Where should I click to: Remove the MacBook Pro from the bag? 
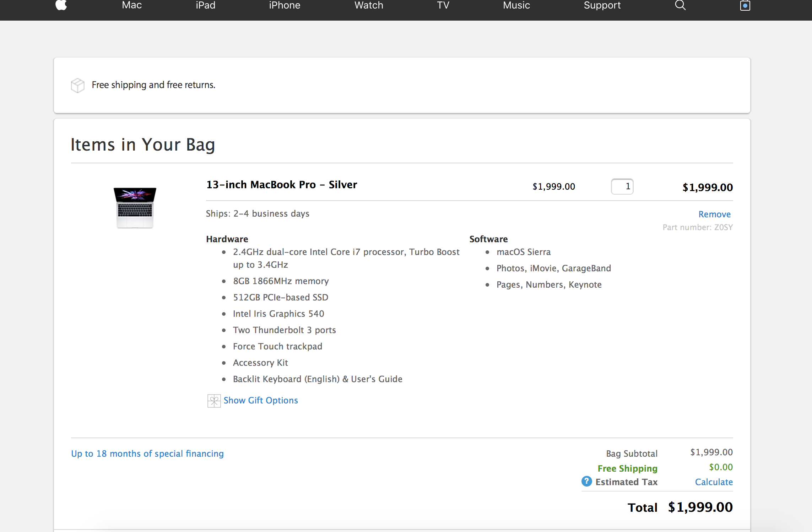(714, 214)
